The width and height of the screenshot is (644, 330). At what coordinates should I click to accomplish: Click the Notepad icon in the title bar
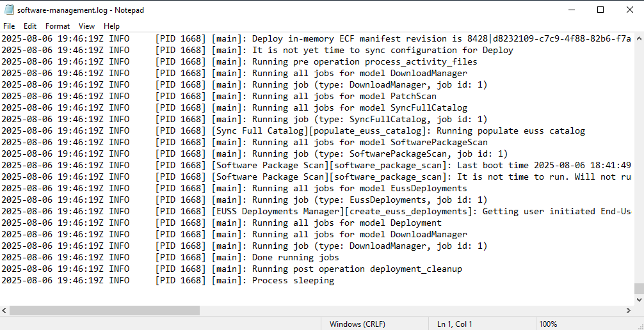pos(9,10)
